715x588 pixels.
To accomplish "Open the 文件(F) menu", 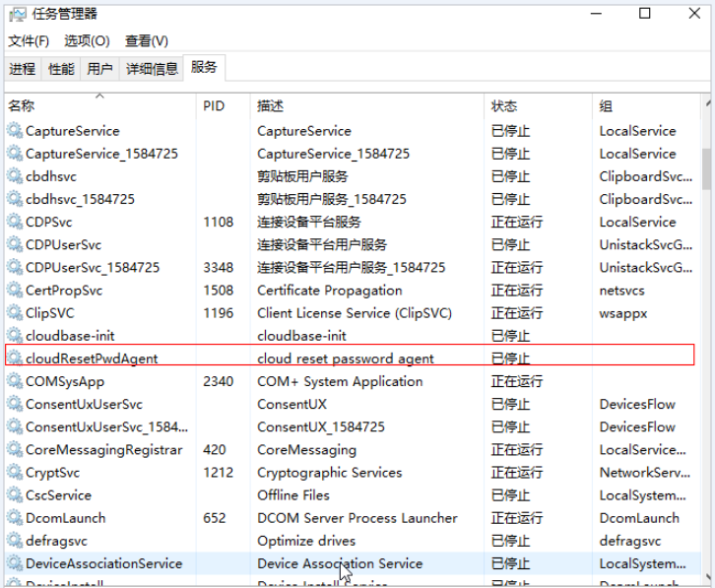I will [x=29, y=41].
